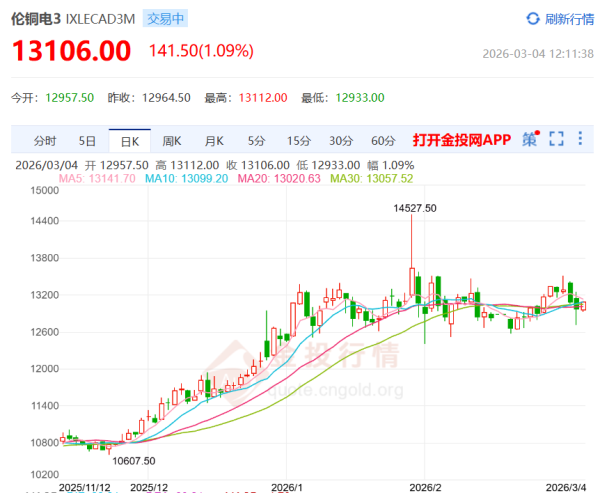Click the 幅 1.09% amplitude readout

point(391,165)
